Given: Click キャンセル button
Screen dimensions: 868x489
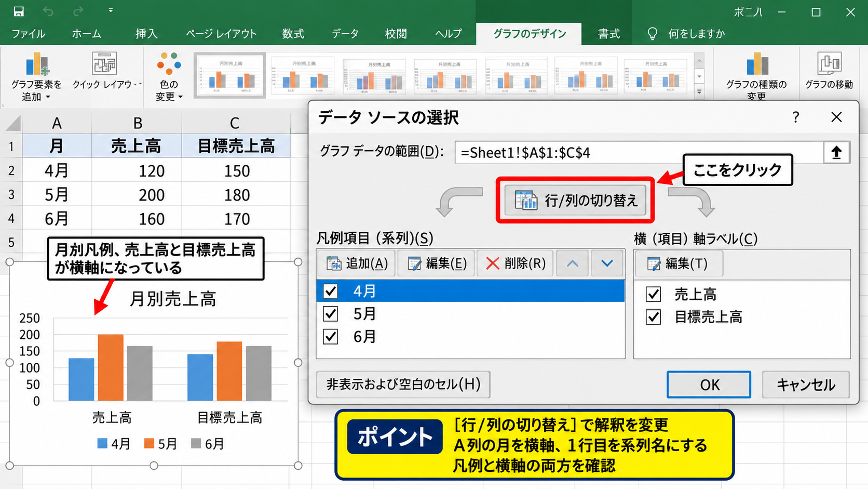Looking at the screenshot, I should click(806, 385).
